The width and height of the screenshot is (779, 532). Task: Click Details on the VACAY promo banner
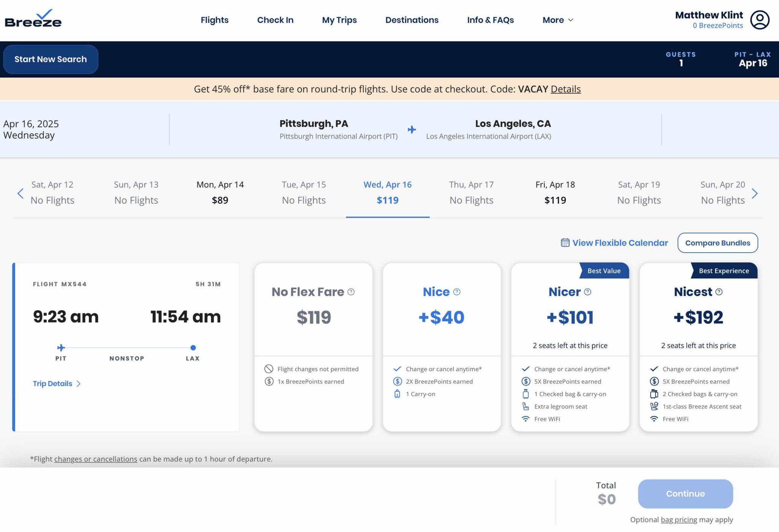565,89
